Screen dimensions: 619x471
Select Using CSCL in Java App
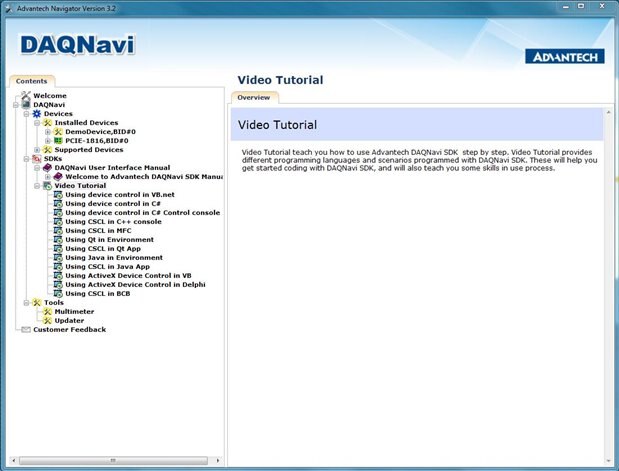[x=107, y=266]
